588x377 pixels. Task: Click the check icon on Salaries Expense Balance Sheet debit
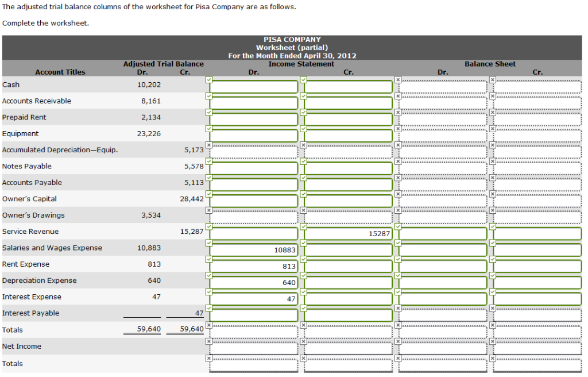click(397, 243)
